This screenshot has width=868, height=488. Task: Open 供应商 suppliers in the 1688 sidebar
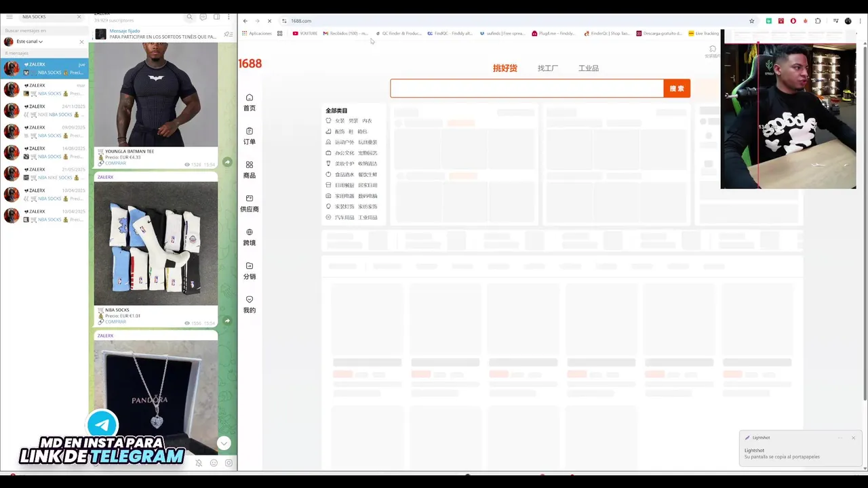click(250, 203)
